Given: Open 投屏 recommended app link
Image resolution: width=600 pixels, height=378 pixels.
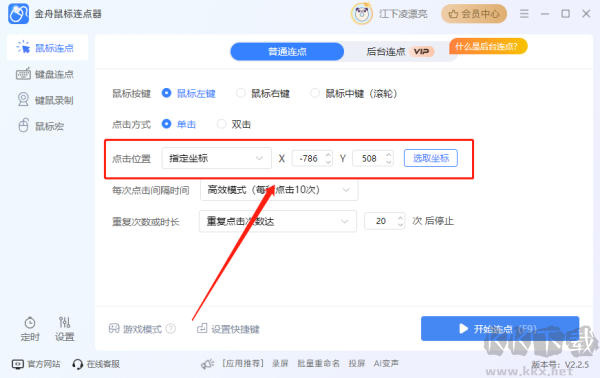Looking at the screenshot, I should 357,363.
